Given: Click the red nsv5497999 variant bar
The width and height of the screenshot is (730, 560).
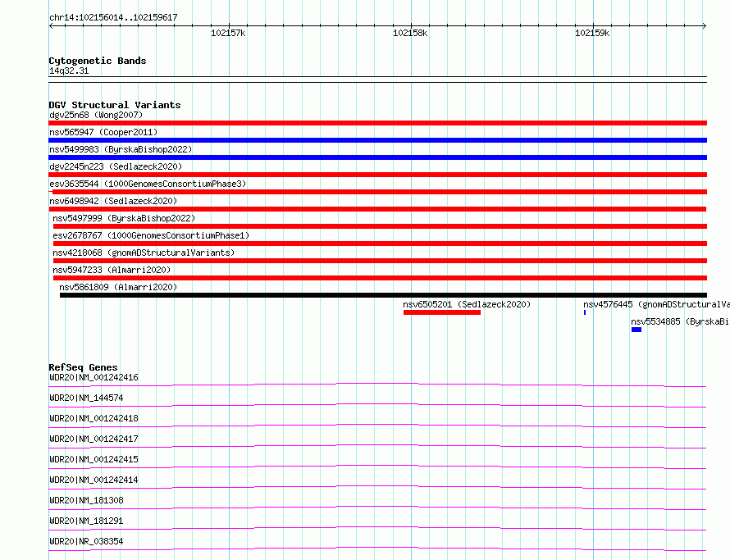Looking at the screenshot, I should 380,226.
